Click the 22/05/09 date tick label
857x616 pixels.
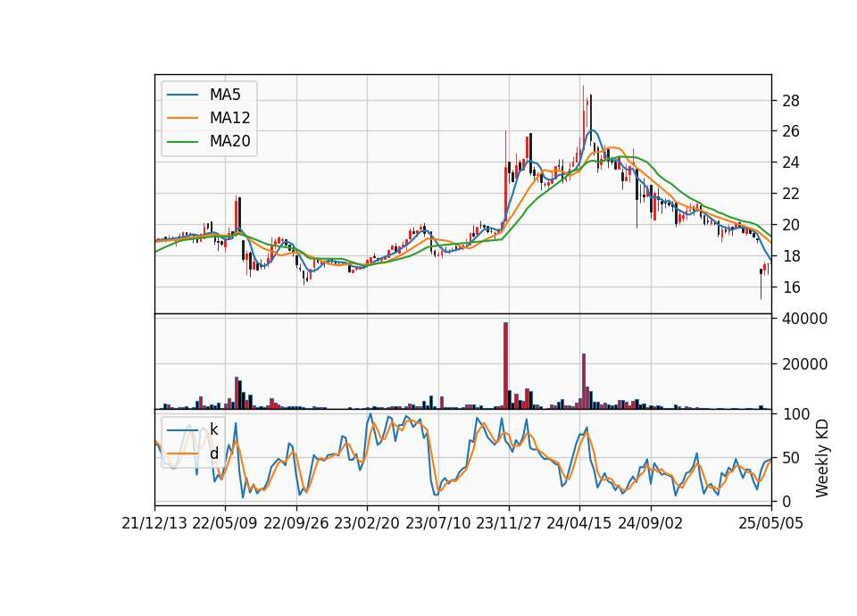point(225,524)
